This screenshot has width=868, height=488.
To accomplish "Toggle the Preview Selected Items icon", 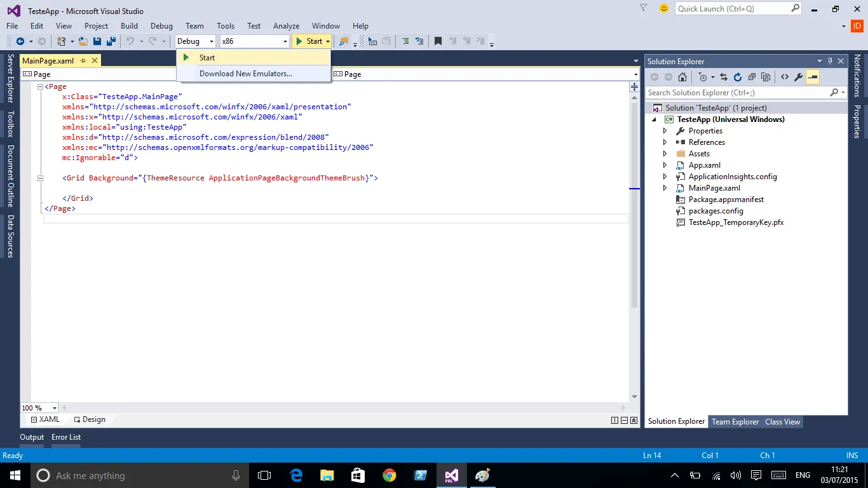I will pyautogui.click(x=813, y=77).
